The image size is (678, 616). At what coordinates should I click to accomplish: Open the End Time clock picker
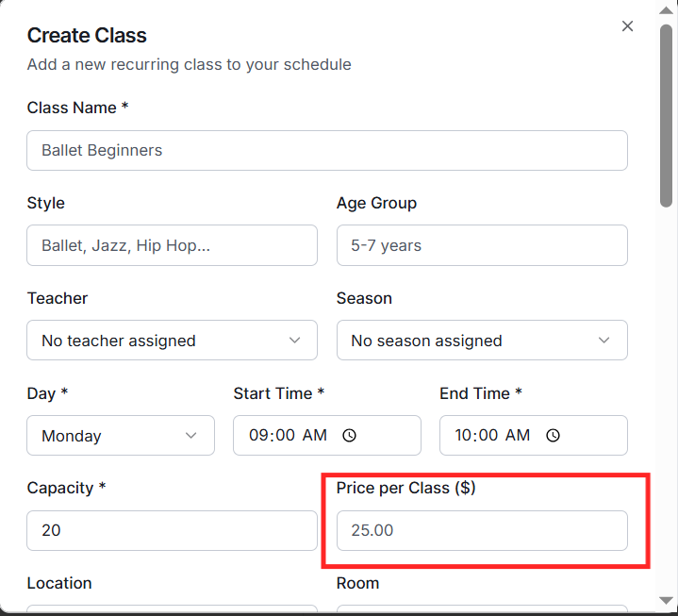[x=554, y=436]
